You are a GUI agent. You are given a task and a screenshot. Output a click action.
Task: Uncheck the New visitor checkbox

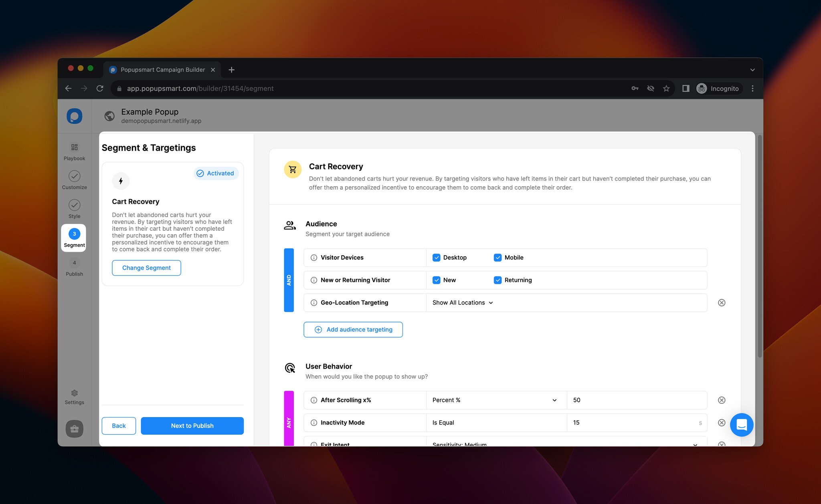tap(437, 280)
